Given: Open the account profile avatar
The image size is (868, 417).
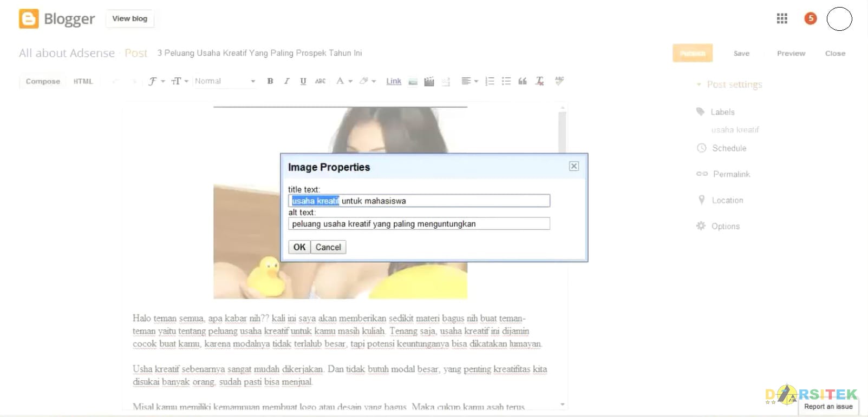Looking at the screenshot, I should click(839, 19).
